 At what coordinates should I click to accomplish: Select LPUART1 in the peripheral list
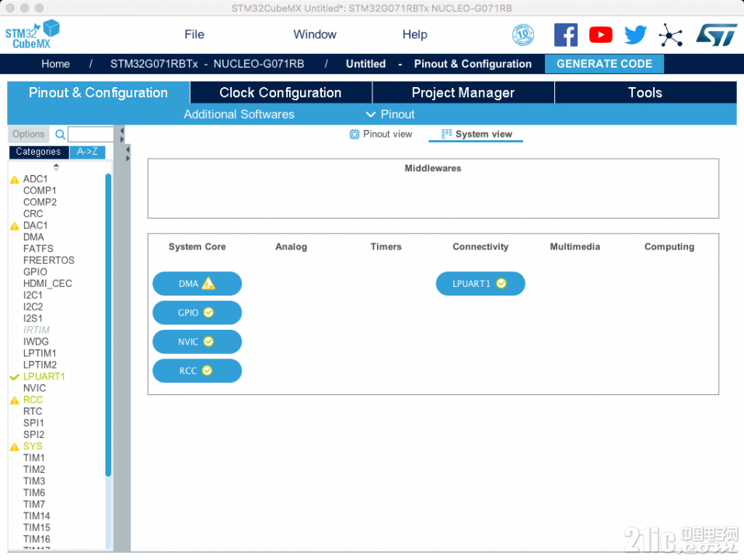[44, 376]
